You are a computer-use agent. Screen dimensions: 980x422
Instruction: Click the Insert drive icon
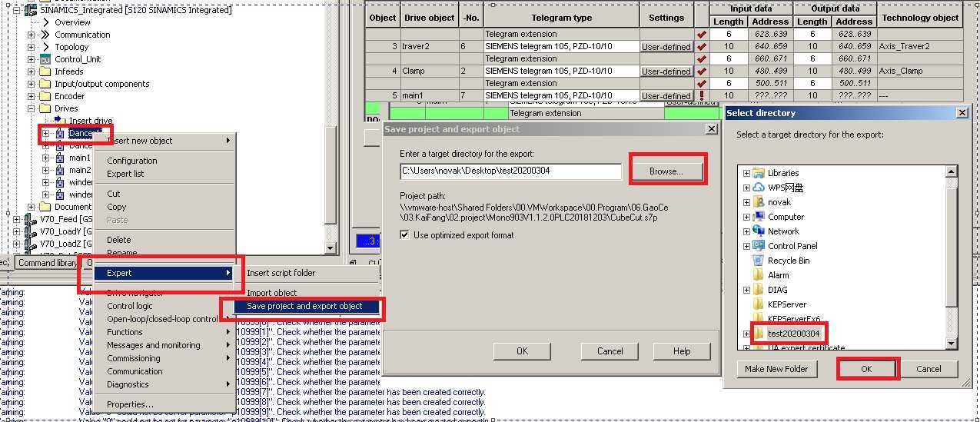[59, 120]
